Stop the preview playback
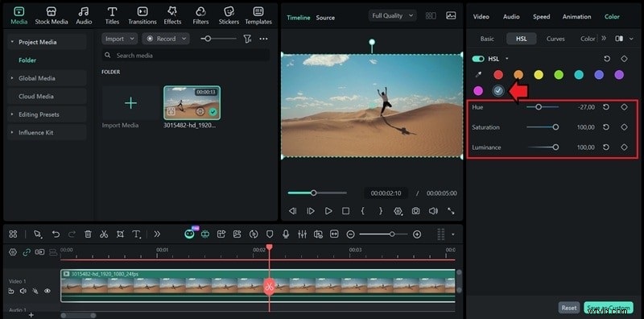 point(346,211)
